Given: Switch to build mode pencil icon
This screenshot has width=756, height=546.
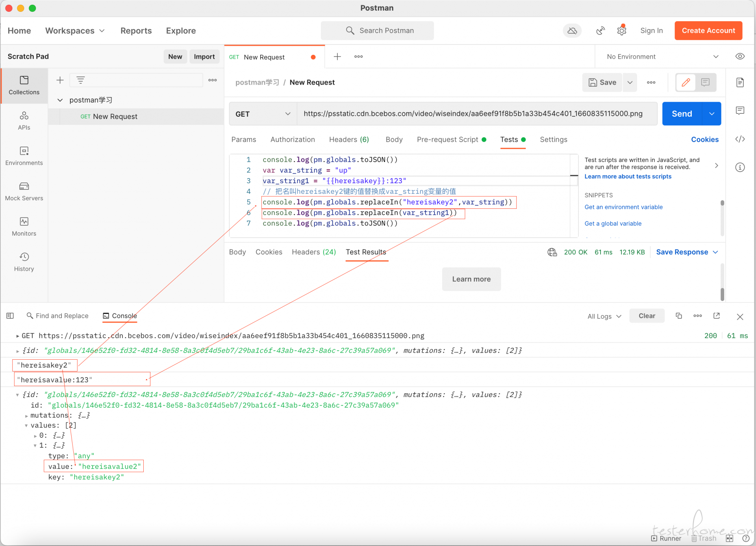Looking at the screenshot, I should [686, 82].
